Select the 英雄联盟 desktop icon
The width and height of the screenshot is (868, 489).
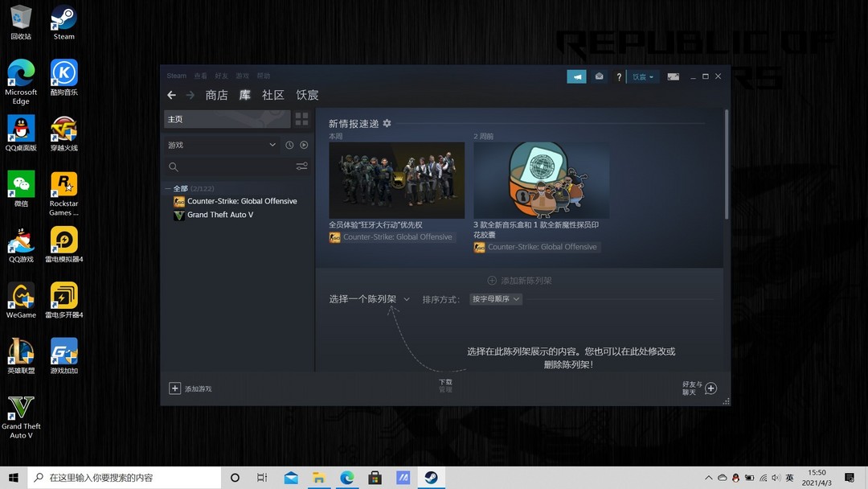pyautogui.click(x=21, y=356)
